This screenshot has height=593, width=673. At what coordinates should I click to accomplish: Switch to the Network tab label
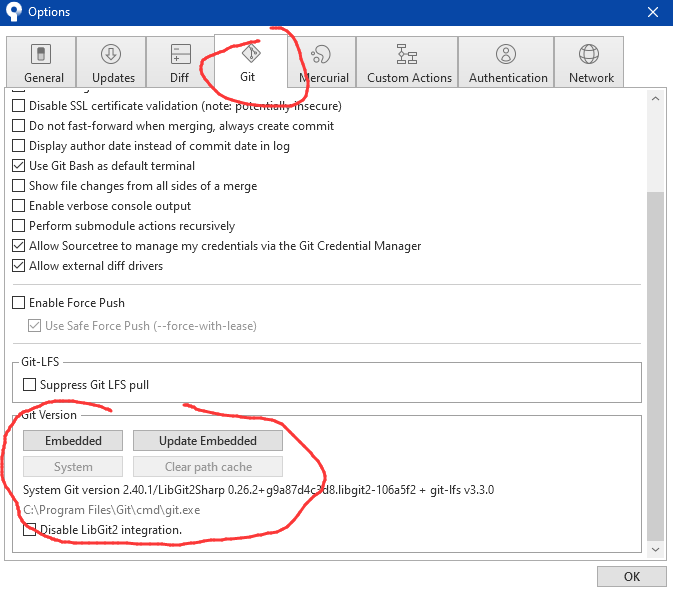[591, 78]
